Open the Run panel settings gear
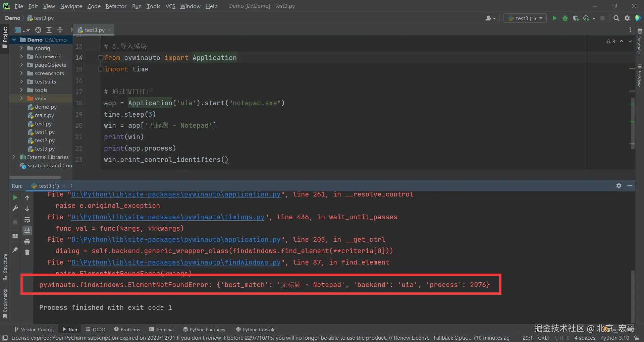This screenshot has width=644, height=342. [619, 186]
